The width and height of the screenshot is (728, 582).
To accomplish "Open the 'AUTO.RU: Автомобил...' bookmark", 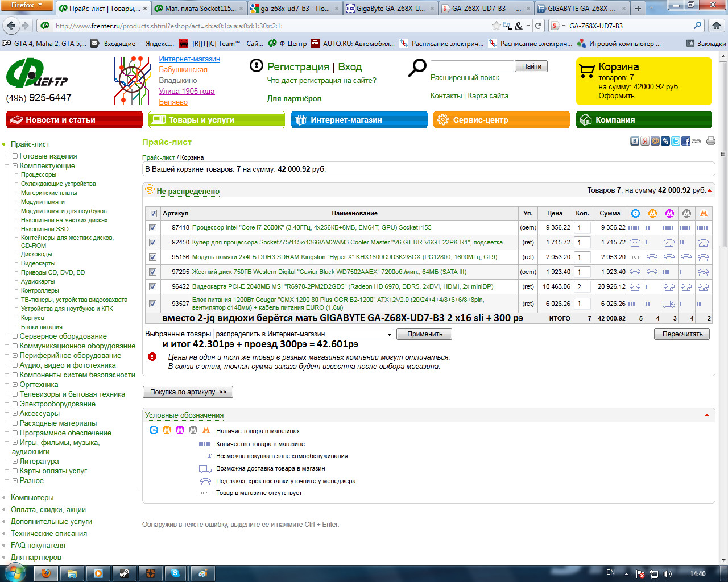I will 353,43.
